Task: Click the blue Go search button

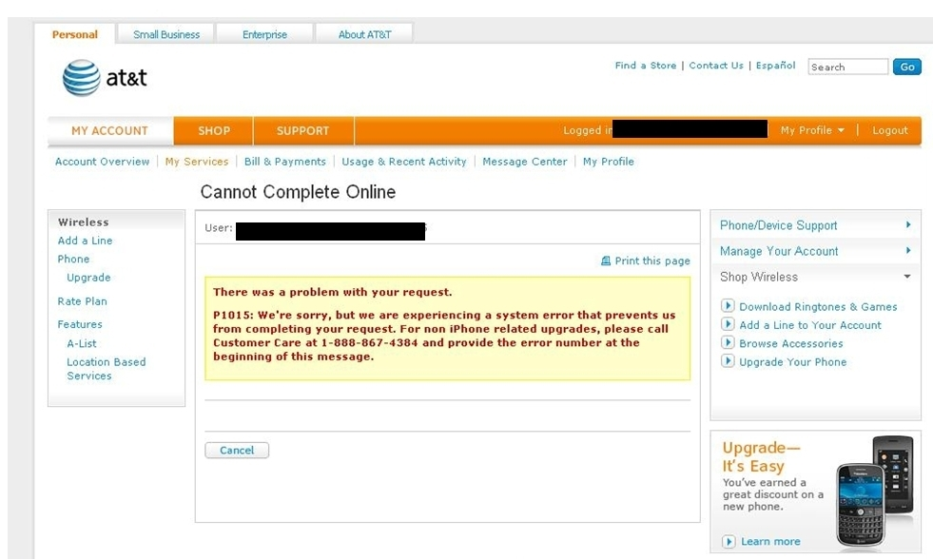Action: (x=906, y=67)
